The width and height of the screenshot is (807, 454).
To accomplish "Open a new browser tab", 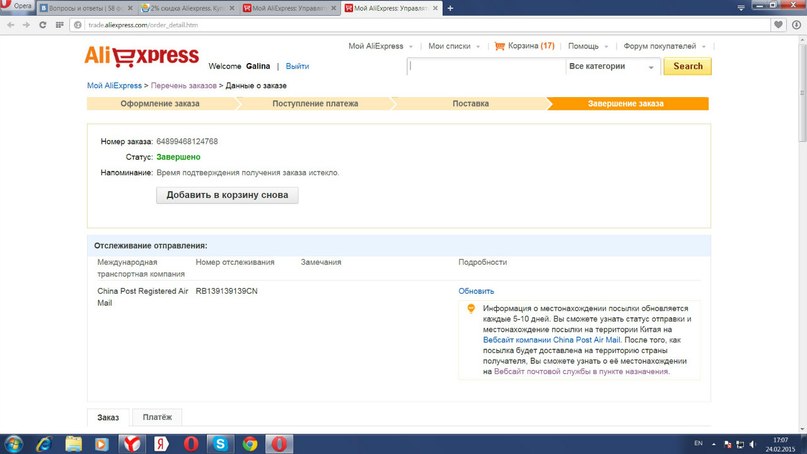I will pyautogui.click(x=450, y=8).
